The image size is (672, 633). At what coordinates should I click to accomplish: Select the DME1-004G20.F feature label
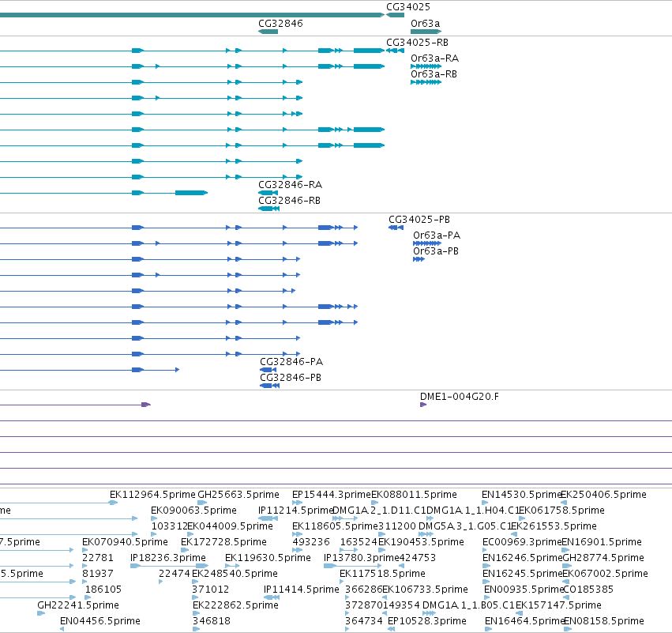[x=460, y=397]
